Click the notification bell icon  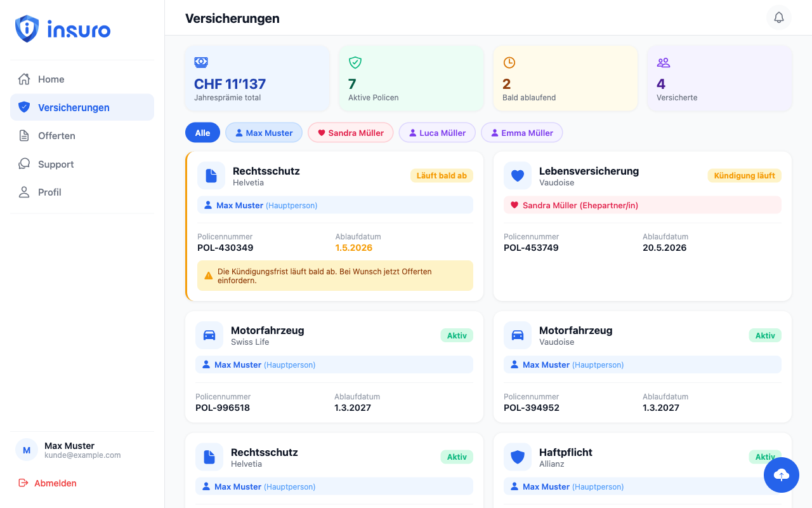pyautogui.click(x=778, y=18)
